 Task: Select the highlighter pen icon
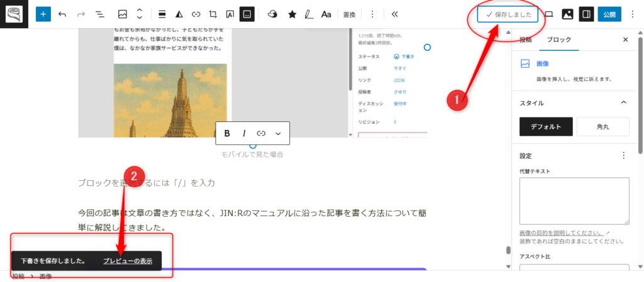tap(309, 14)
